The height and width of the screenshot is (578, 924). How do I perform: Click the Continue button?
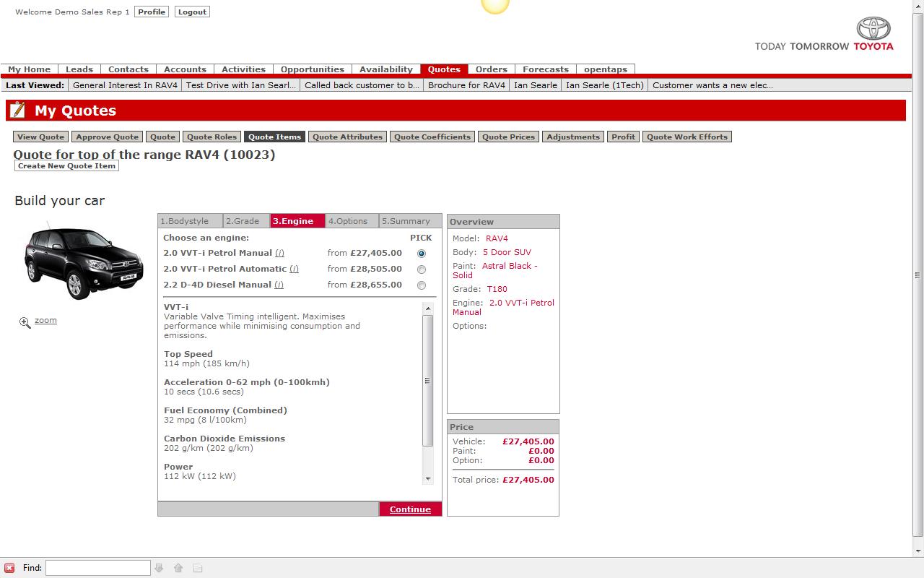(410, 509)
